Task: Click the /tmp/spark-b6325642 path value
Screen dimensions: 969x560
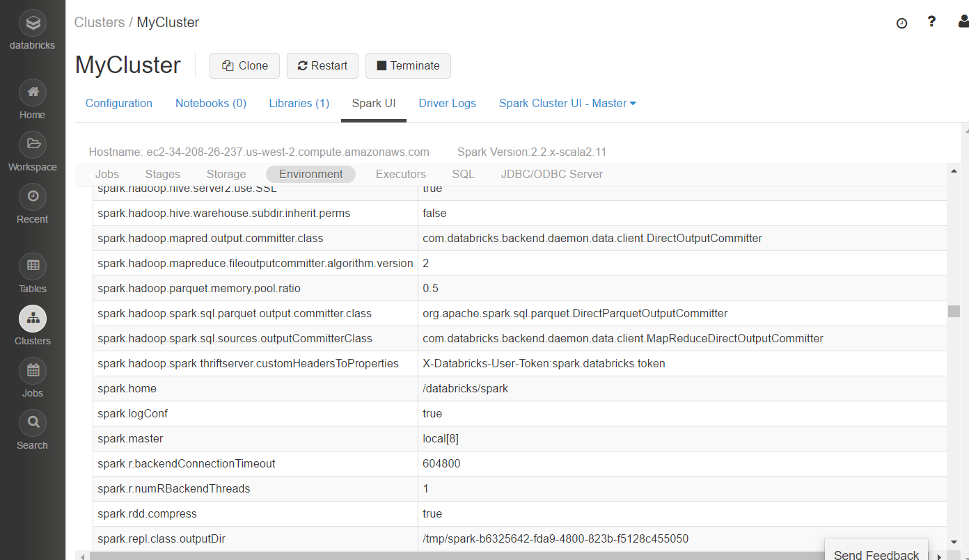Action: pos(556,538)
